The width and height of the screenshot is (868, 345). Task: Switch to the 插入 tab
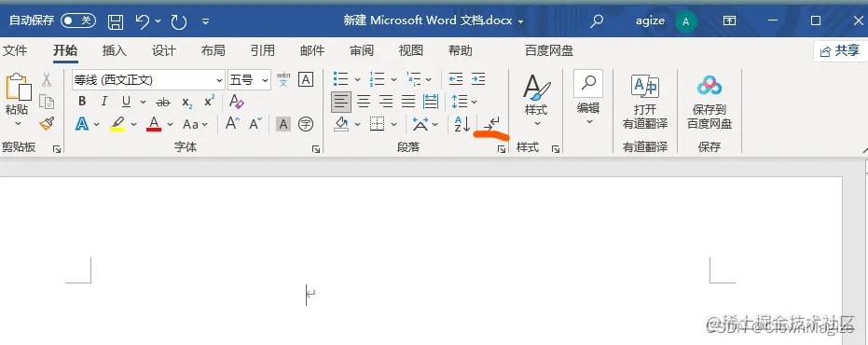click(115, 51)
